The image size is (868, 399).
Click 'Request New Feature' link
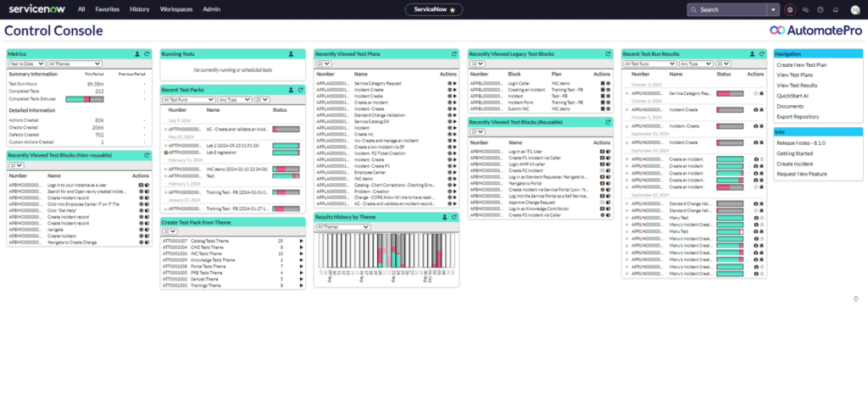[x=802, y=174]
